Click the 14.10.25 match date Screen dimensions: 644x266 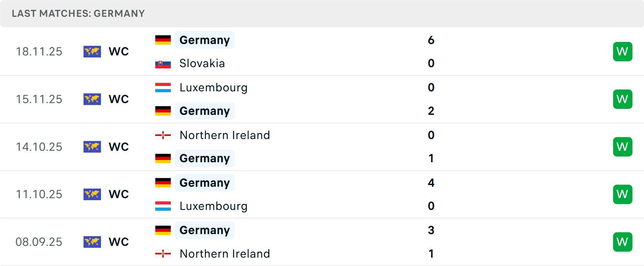(39, 147)
